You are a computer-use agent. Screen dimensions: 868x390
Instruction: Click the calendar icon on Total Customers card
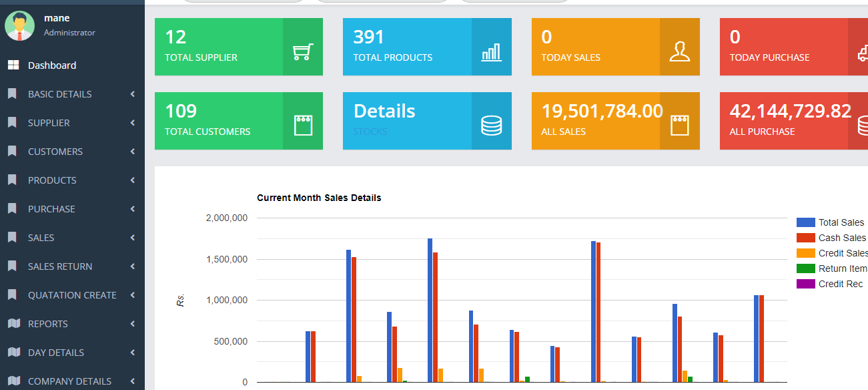303,125
